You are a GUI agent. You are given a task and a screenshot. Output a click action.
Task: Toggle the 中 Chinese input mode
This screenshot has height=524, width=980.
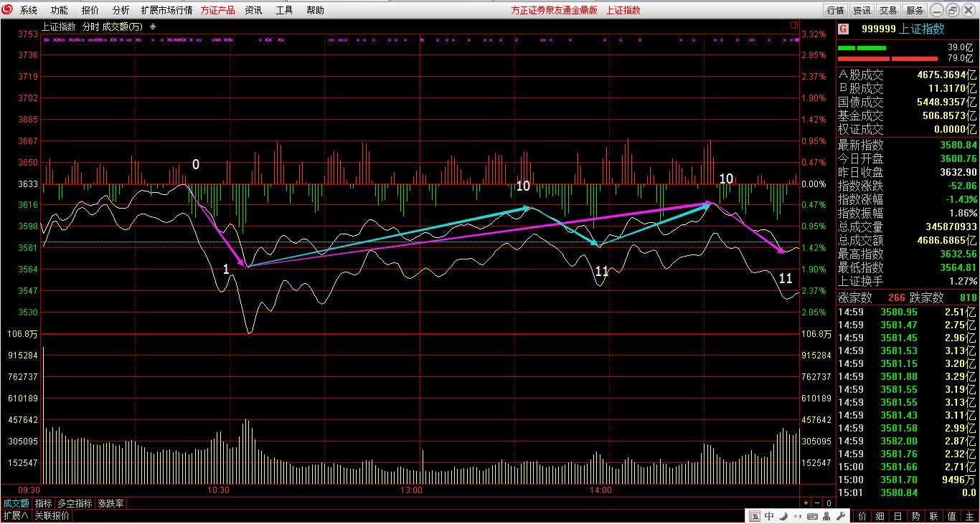(769, 516)
